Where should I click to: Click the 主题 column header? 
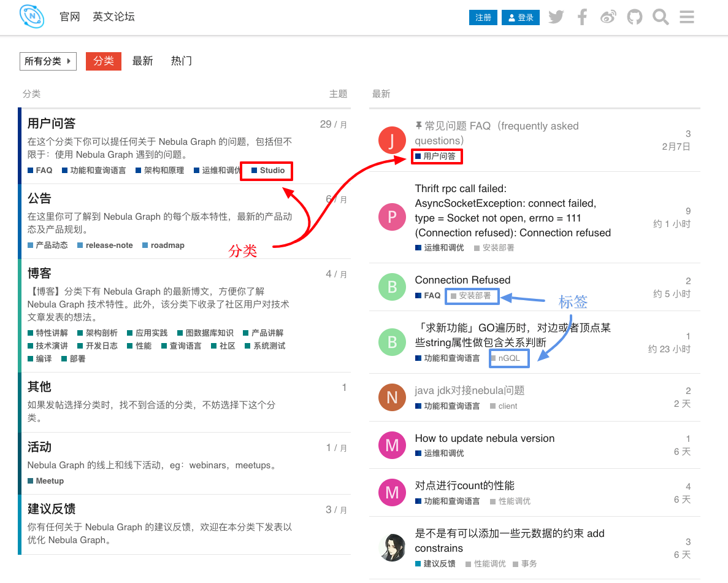(338, 94)
